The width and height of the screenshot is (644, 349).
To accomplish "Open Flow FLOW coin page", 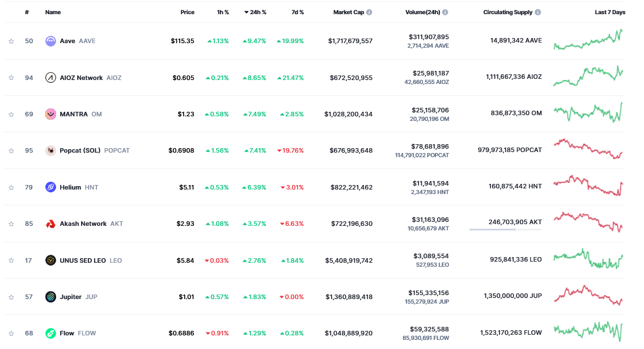I will click(78, 333).
